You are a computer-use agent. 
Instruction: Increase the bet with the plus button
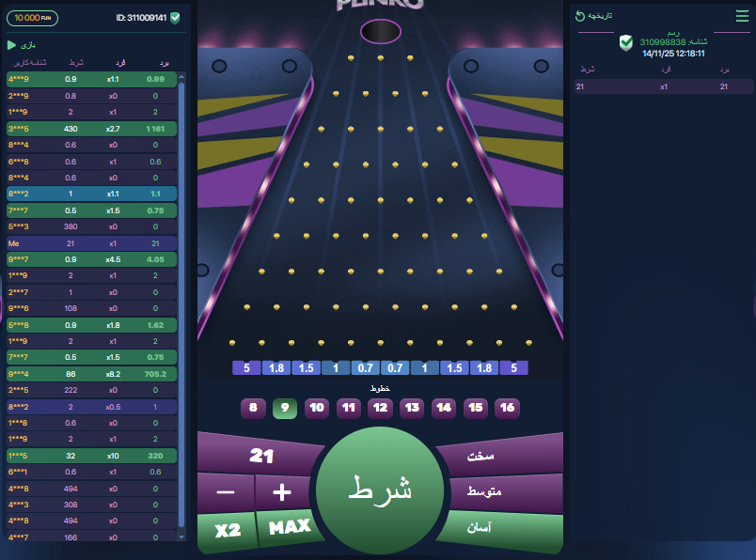(x=282, y=492)
